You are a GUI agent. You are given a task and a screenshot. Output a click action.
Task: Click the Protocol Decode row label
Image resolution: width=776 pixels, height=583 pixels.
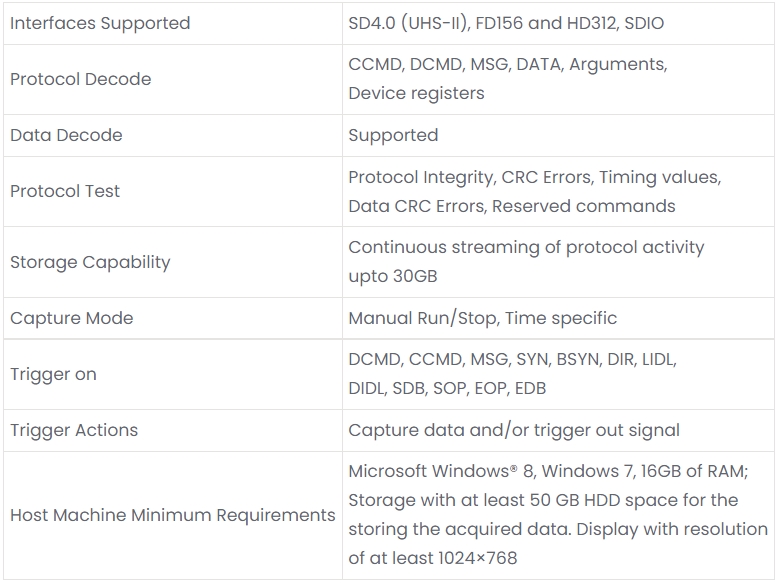pos(81,79)
